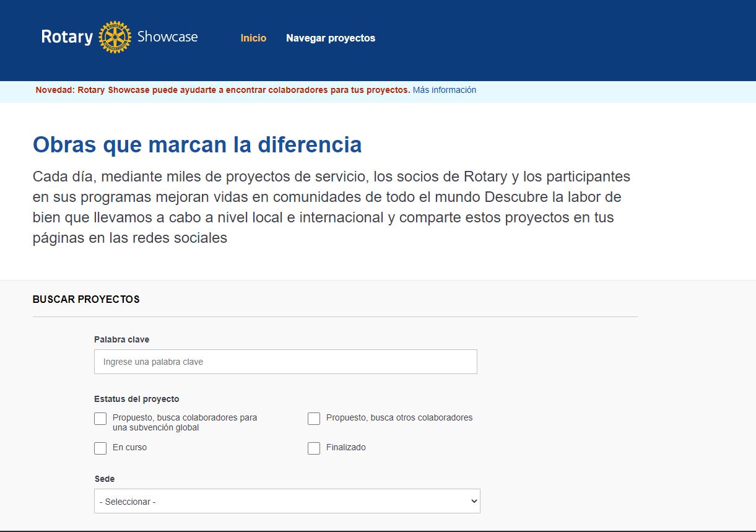
Task: Focus the Palabra clave input field
Action: tap(285, 362)
